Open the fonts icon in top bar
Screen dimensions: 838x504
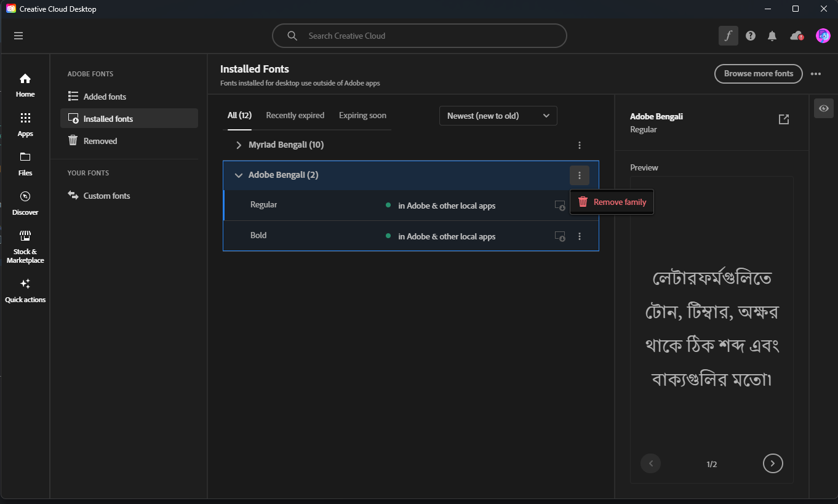point(728,36)
